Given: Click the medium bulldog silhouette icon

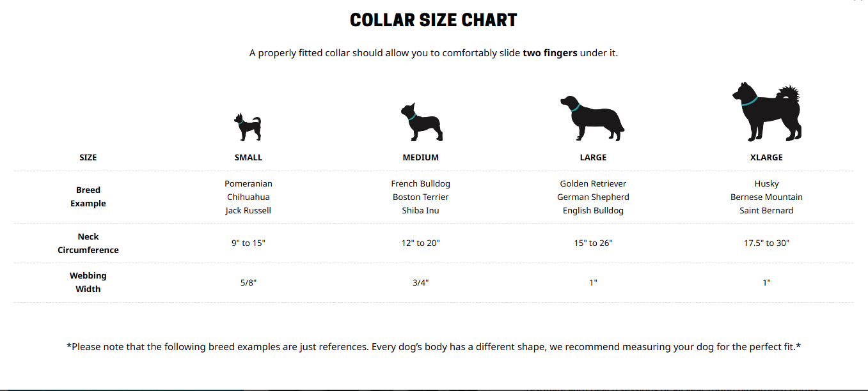Looking at the screenshot, I should 421,122.
